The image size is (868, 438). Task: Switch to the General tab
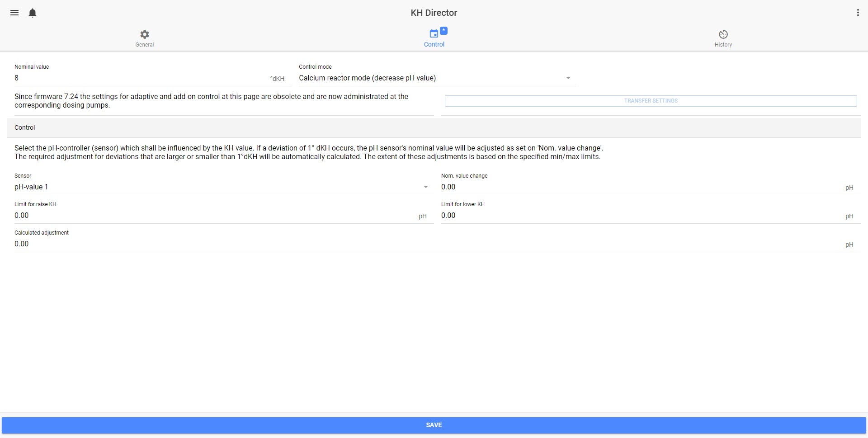click(x=145, y=38)
